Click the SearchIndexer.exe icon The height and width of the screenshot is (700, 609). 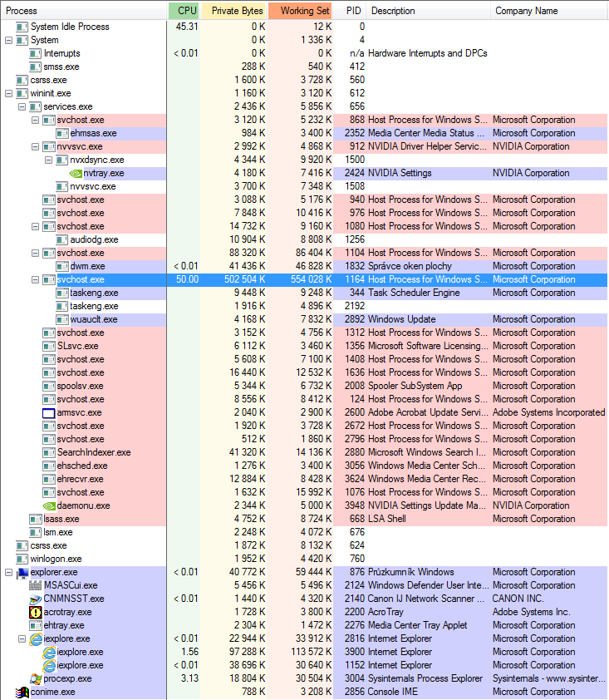tap(49, 453)
